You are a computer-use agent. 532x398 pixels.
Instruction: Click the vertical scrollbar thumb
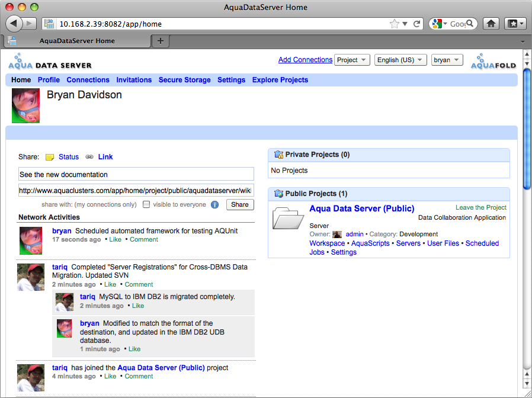tap(527, 129)
